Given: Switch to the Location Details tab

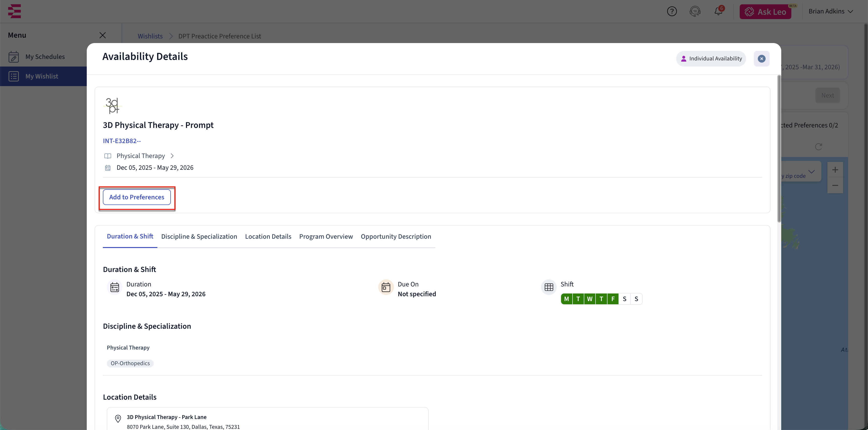Looking at the screenshot, I should [x=268, y=237].
